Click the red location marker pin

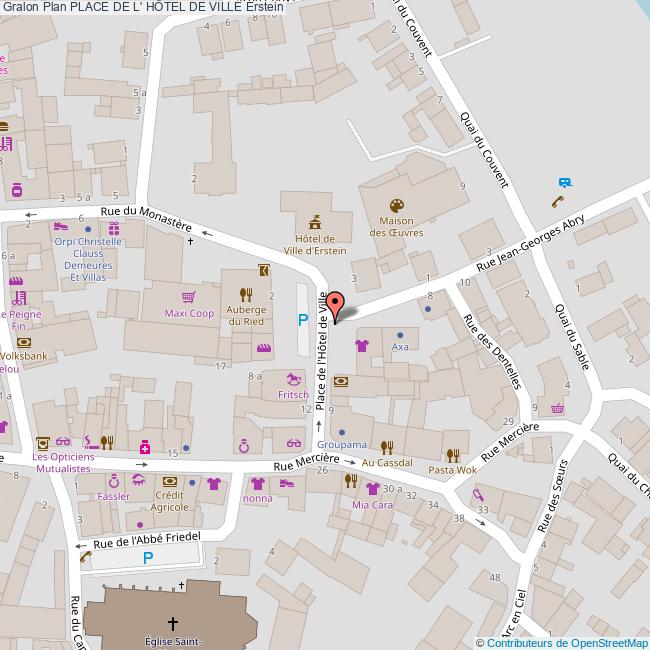336,306
